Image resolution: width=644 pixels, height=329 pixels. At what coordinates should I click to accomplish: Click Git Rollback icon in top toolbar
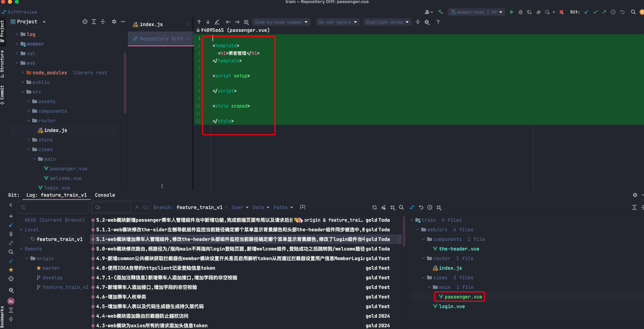[x=622, y=12]
